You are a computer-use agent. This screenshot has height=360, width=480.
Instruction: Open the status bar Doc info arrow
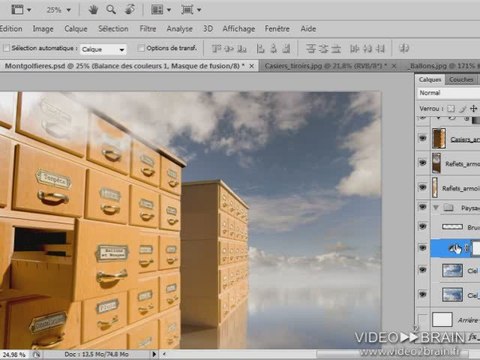[154, 354]
